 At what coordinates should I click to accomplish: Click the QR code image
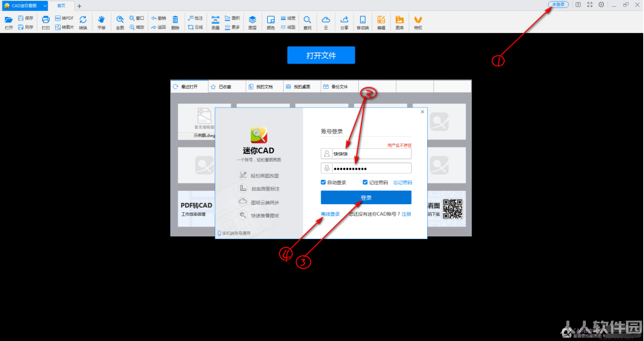[453, 209]
